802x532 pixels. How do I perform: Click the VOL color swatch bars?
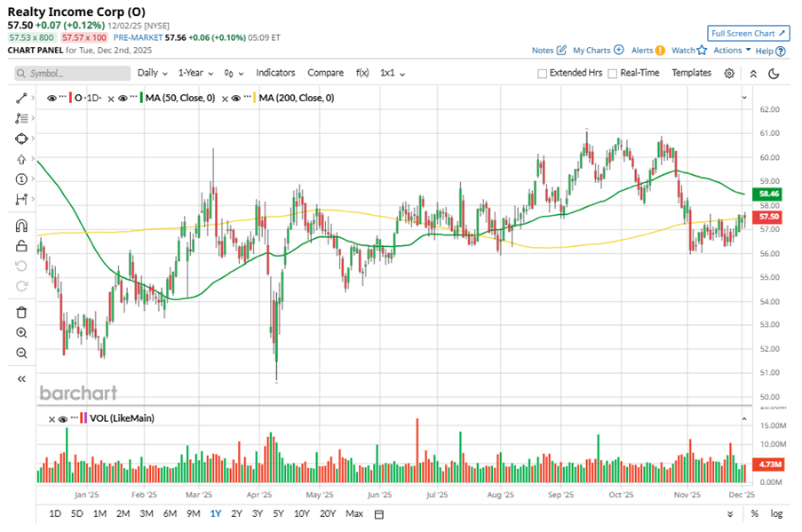83,418
